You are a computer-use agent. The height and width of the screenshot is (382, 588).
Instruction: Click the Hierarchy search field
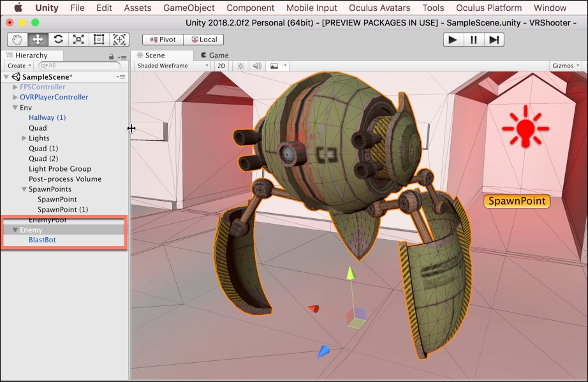tap(80, 66)
